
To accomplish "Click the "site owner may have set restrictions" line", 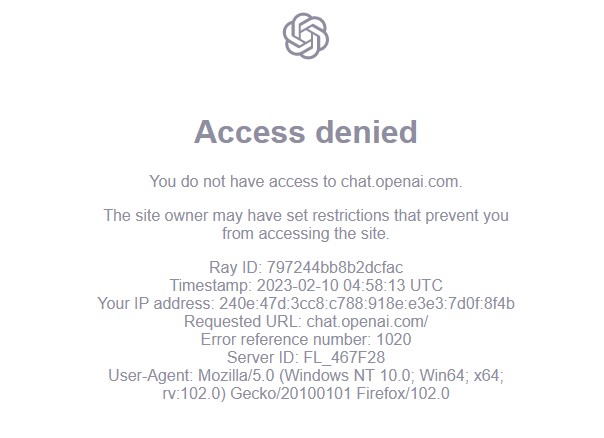I will click(306, 215).
